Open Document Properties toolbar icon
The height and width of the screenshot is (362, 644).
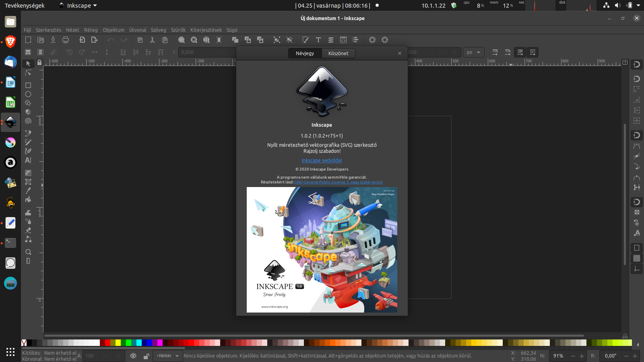385,40
